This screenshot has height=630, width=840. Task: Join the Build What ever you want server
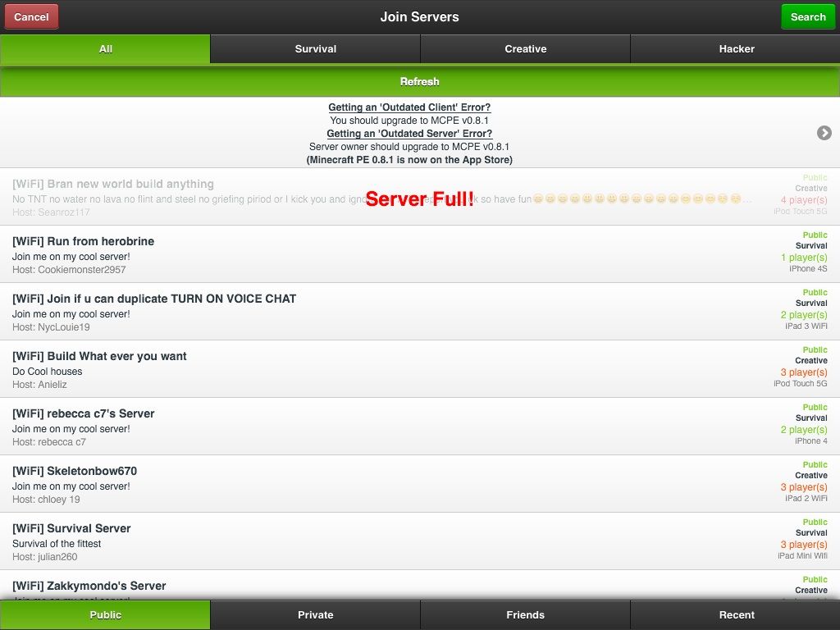point(420,368)
